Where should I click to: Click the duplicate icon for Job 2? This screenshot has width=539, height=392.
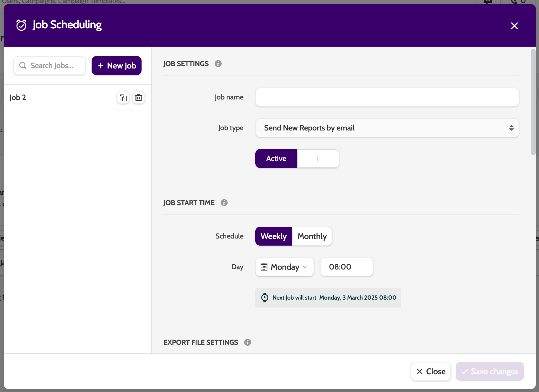(x=123, y=97)
